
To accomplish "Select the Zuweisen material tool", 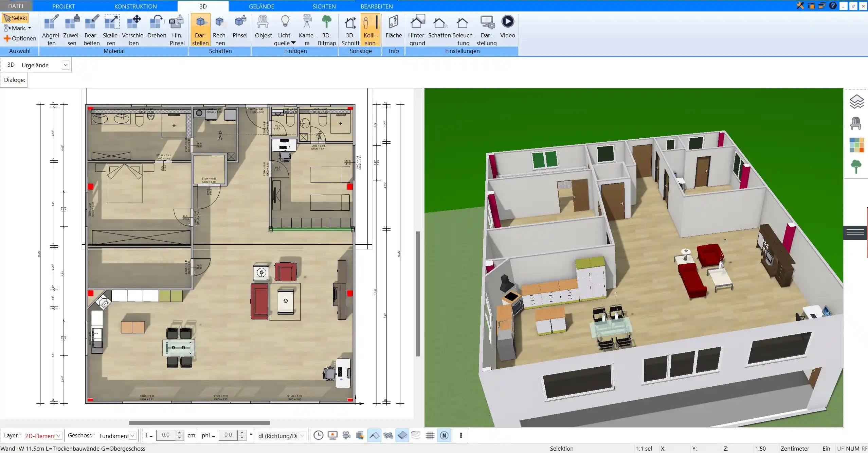I will pyautogui.click(x=72, y=30).
